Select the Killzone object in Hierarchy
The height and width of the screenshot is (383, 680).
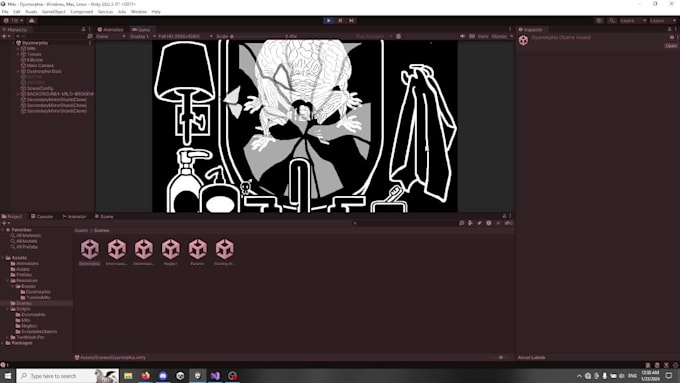[35, 60]
